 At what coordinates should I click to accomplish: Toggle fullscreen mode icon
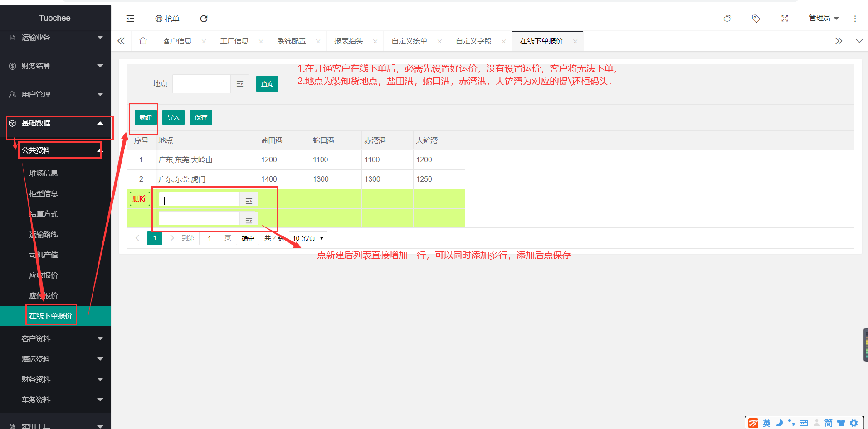tap(785, 19)
